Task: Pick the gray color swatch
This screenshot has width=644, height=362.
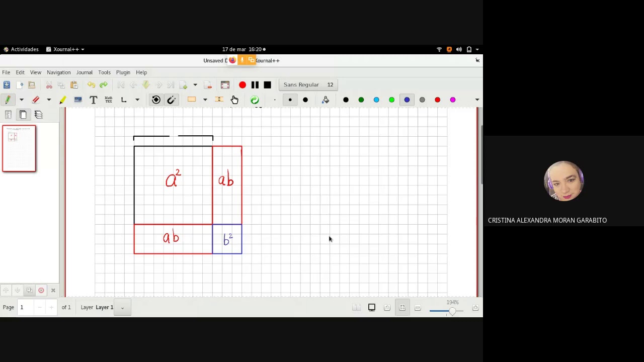Action: point(422,100)
